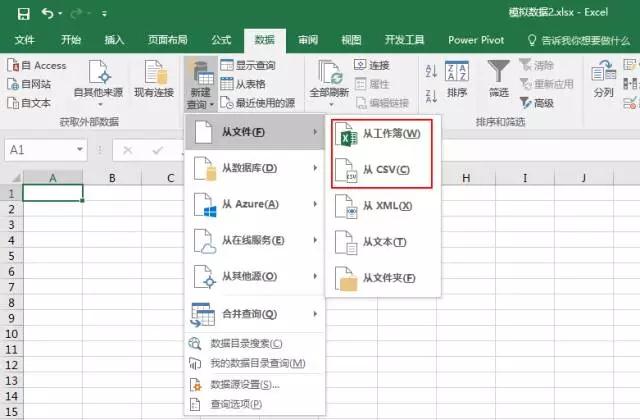Viewport: 640px width, 420px height.
Task: Switch to the 视图 tab
Action: click(x=351, y=40)
